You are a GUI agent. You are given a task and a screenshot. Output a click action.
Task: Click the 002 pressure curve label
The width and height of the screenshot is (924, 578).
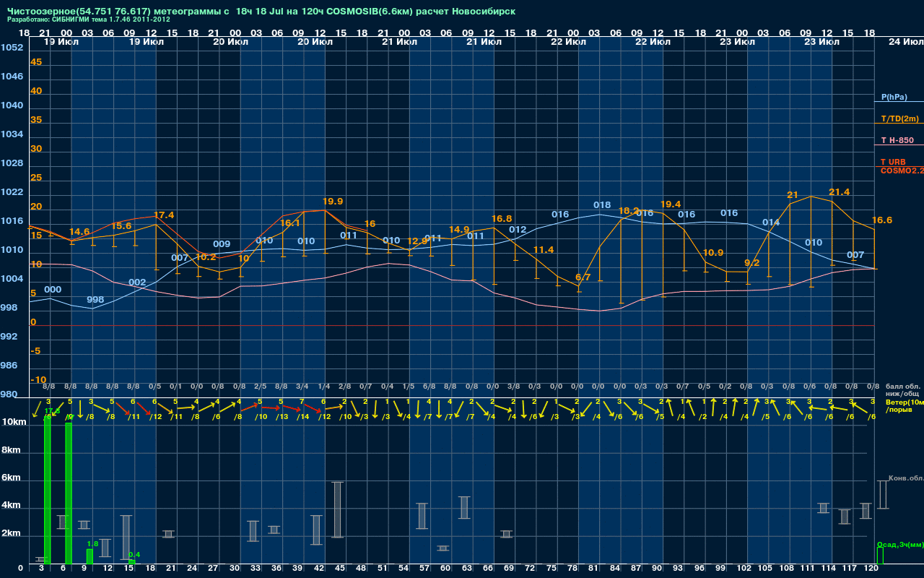pos(137,282)
